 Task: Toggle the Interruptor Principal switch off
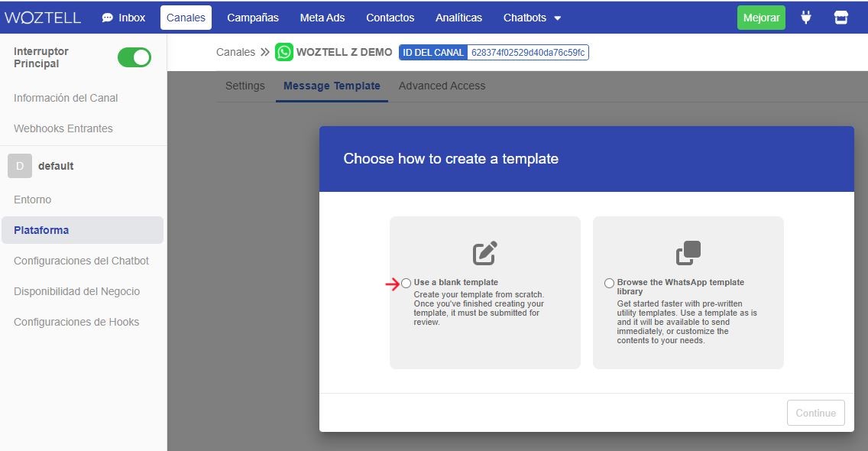(134, 57)
